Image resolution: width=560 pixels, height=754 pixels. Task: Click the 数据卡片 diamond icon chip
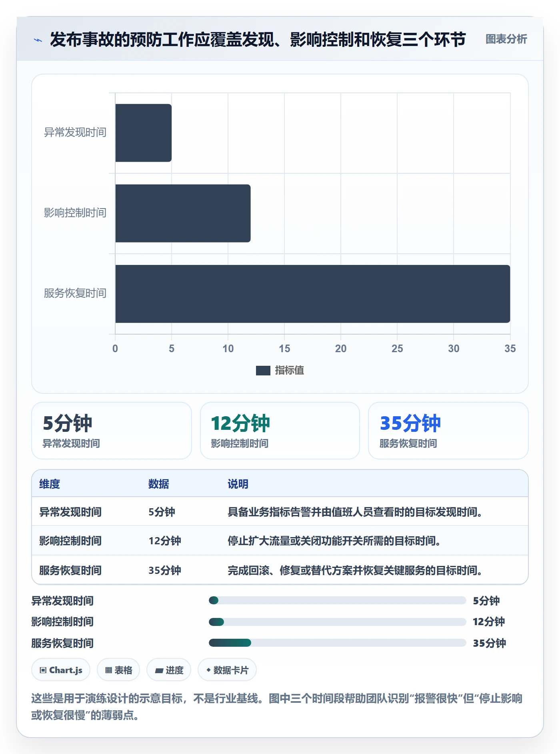coord(227,670)
